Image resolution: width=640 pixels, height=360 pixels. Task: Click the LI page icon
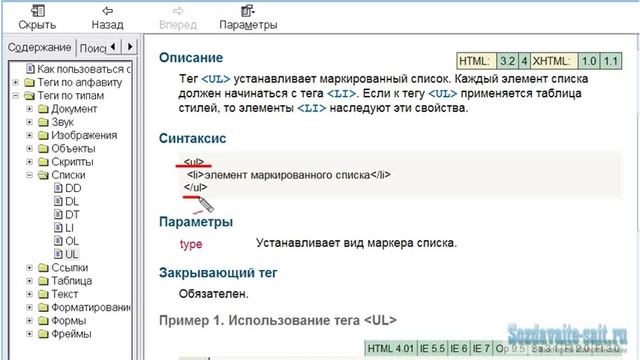58,228
